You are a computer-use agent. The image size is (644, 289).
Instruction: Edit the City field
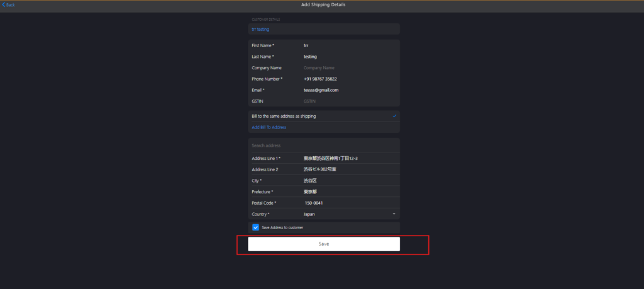tap(350, 181)
